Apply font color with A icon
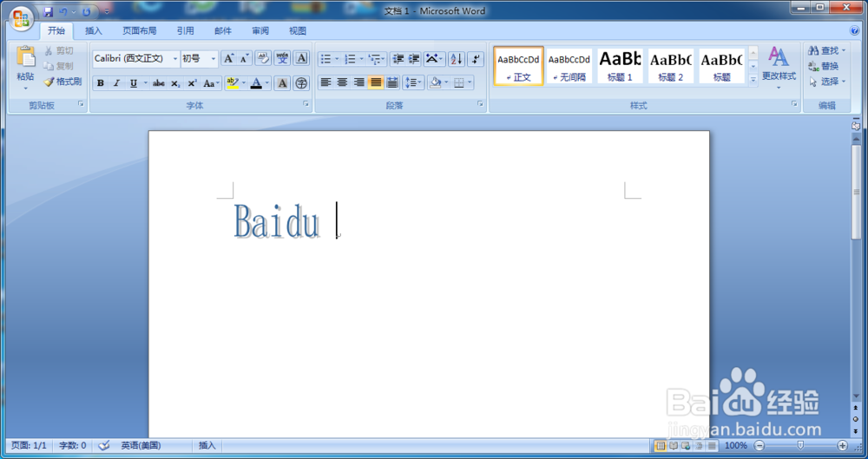Viewport: 868px width, 459px height. pyautogui.click(x=256, y=83)
